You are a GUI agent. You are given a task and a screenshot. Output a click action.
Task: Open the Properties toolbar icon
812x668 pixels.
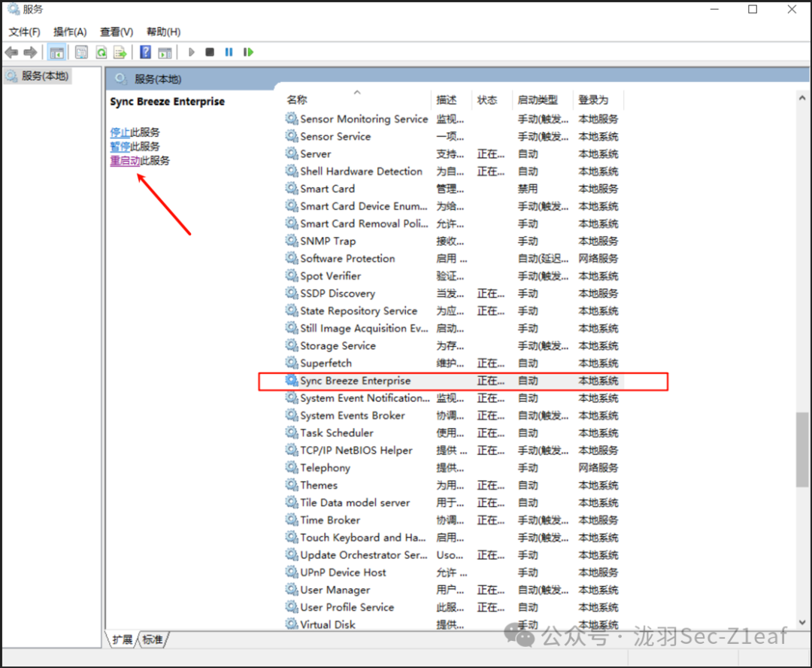tap(81, 53)
